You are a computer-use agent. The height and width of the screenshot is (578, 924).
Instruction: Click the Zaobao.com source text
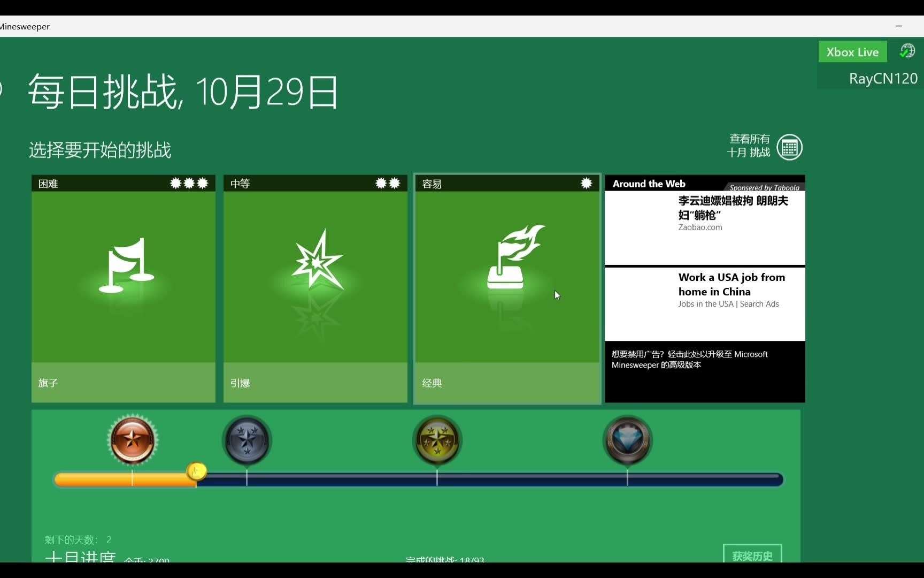tap(700, 227)
